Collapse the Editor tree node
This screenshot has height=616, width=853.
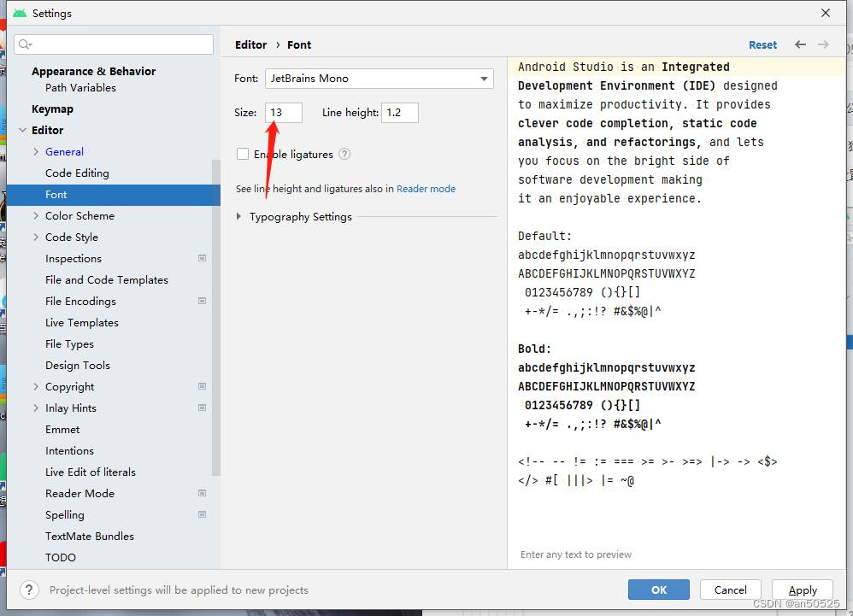point(23,130)
